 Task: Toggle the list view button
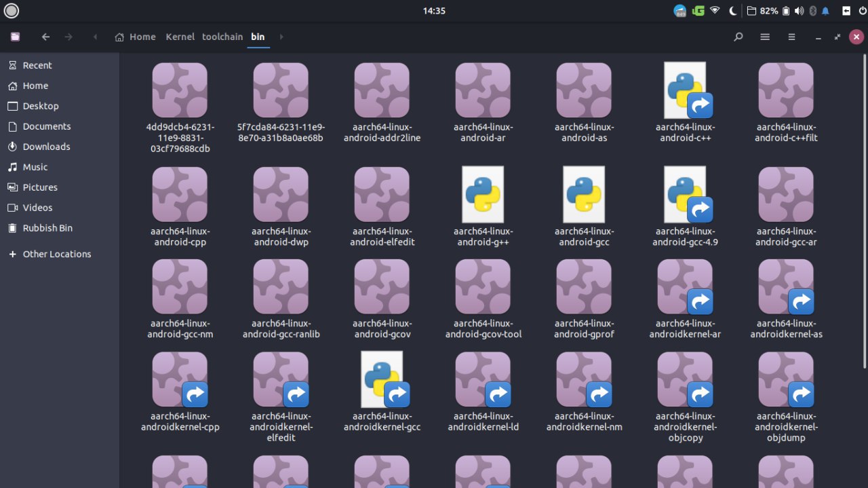(x=765, y=37)
